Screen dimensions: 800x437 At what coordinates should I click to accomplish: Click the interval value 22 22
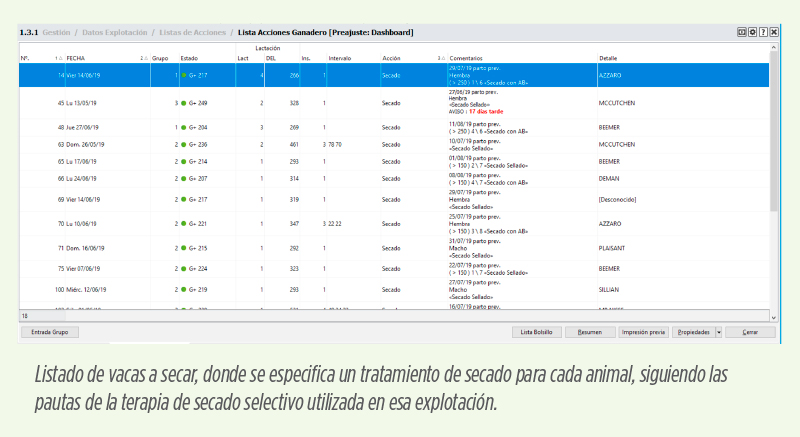pyautogui.click(x=335, y=224)
